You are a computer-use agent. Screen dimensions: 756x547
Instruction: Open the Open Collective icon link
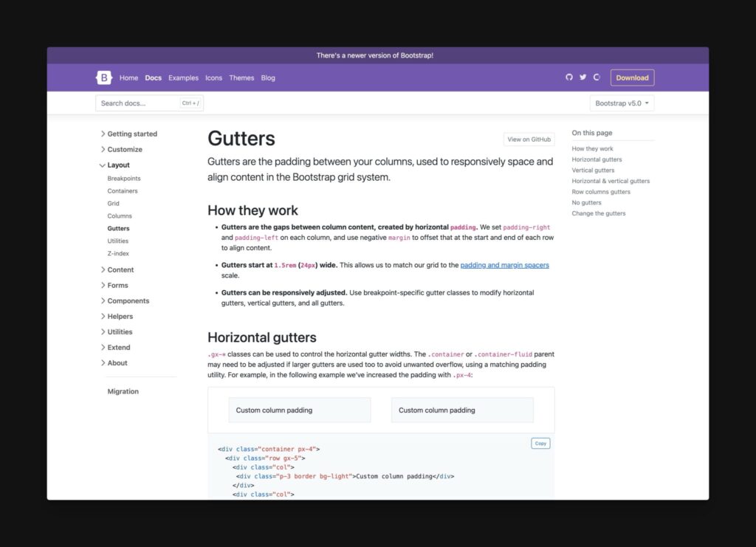pos(597,77)
